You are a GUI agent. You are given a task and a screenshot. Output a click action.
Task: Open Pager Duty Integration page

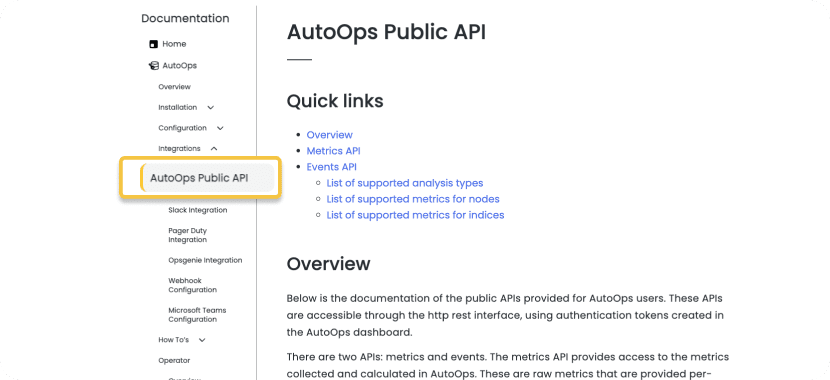(187, 236)
